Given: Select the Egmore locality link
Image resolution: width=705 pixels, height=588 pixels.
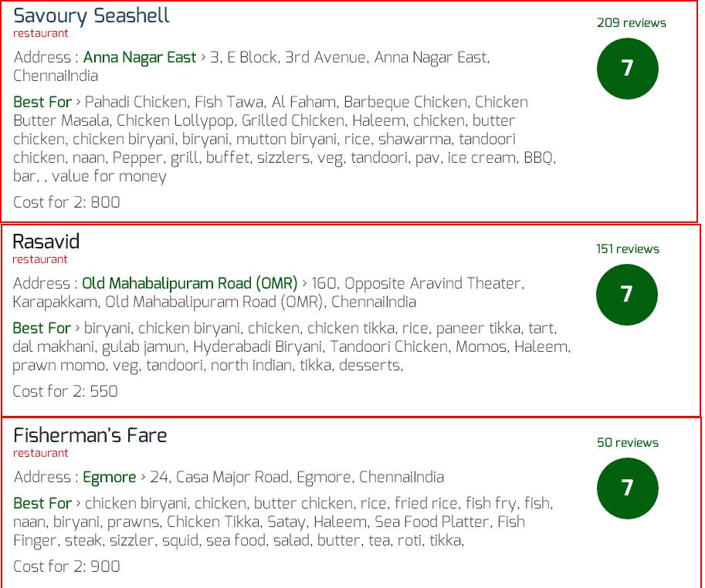Looking at the screenshot, I should pos(109,477).
